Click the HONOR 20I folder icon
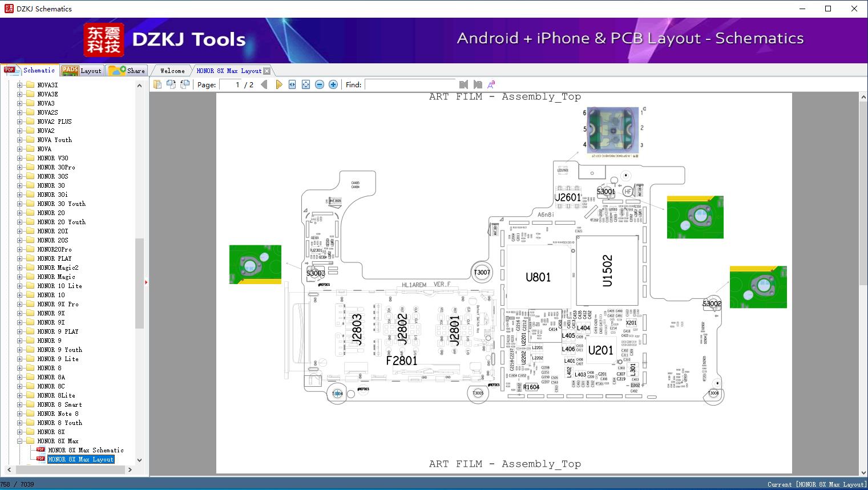 point(30,231)
